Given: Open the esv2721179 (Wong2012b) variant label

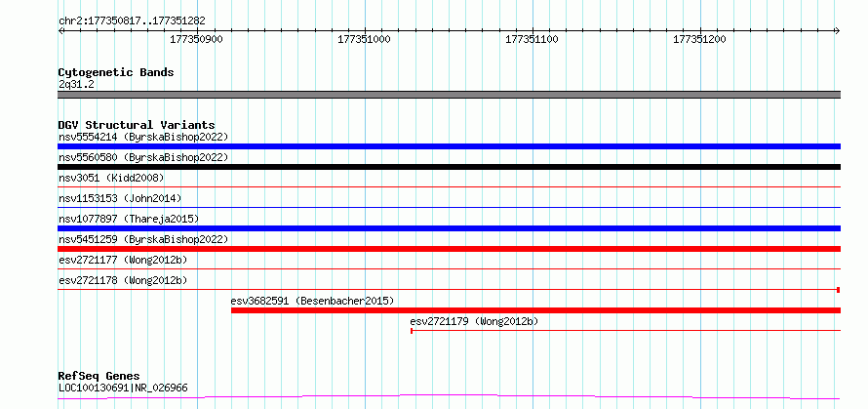Looking at the screenshot, I should click(474, 321).
